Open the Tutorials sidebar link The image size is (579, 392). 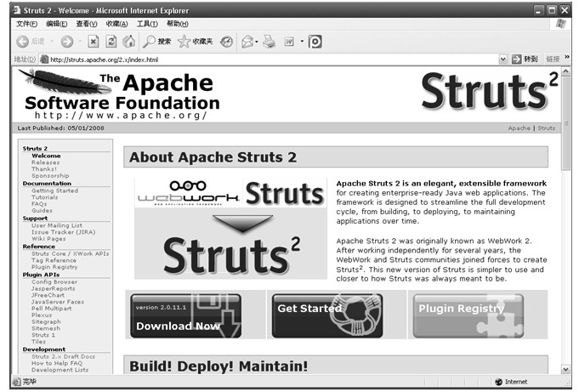(x=45, y=197)
